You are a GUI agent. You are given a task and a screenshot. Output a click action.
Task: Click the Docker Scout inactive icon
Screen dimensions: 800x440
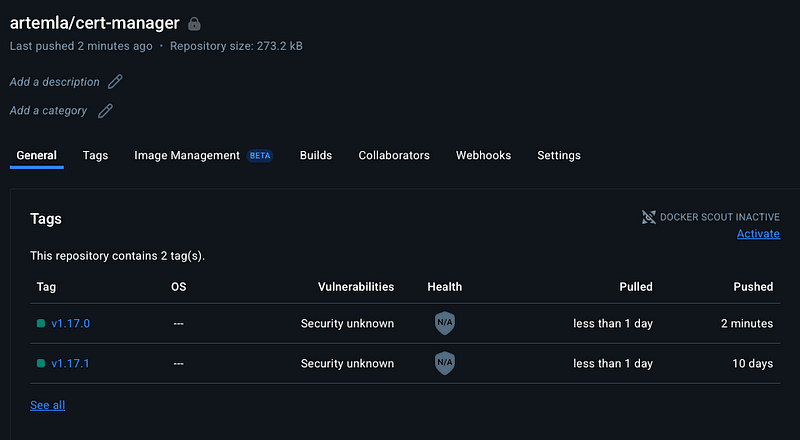coord(648,217)
